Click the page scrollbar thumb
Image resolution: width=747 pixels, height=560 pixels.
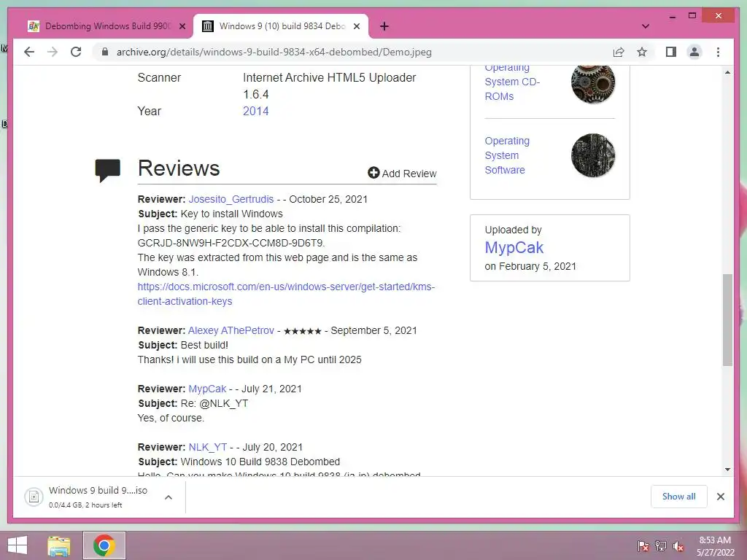coord(727,320)
